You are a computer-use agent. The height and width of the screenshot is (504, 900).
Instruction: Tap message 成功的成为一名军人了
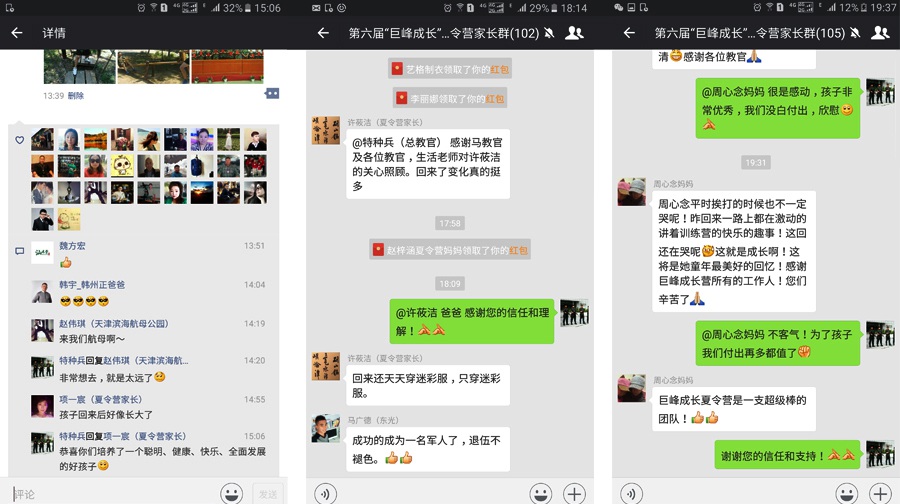pos(428,449)
